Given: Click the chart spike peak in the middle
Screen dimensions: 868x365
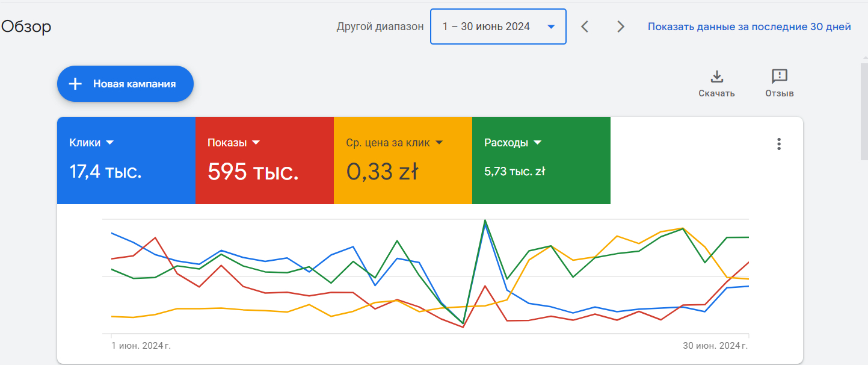Looking at the screenshot, I should tap(485, 222).
